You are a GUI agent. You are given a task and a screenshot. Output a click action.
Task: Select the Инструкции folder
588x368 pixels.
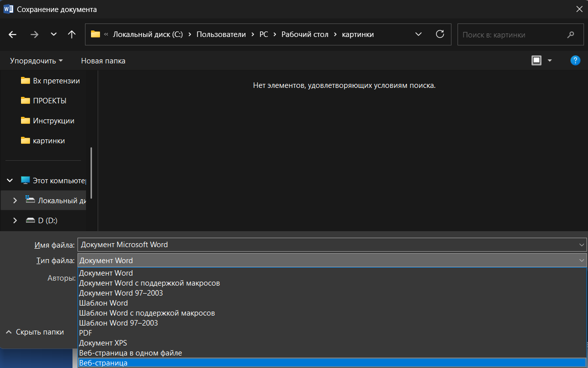(x=47, y=120)
